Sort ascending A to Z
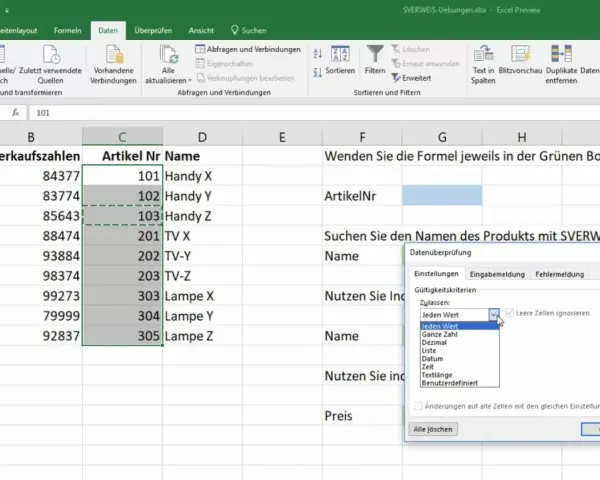The height and width of the screenshot is (480, 600). [x=318, y=54]
